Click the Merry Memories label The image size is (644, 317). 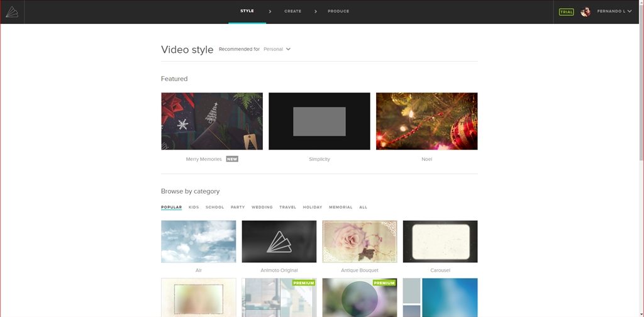click(x=204, y=159)
